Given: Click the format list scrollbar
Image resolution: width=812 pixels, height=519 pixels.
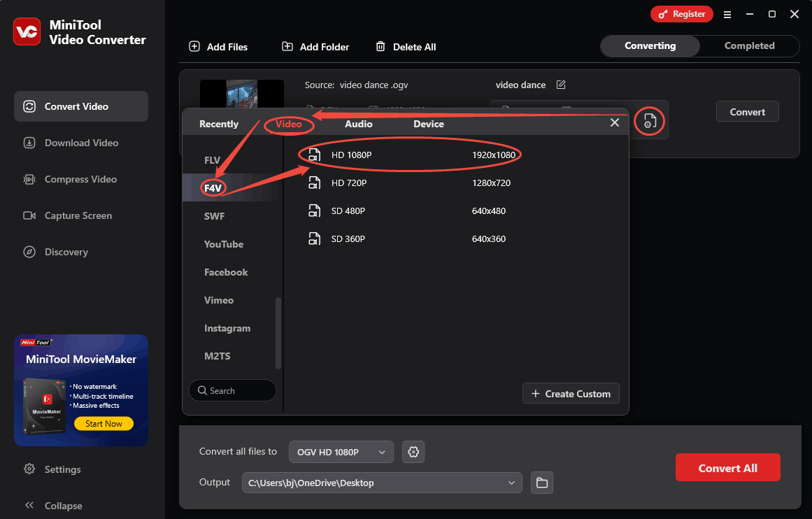Looking at the screenshot, I should click(x=278, y=333).
